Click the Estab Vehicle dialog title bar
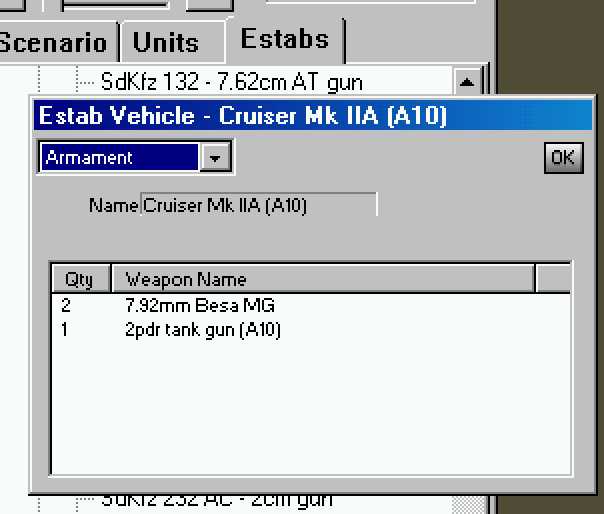 pos(313,115)
